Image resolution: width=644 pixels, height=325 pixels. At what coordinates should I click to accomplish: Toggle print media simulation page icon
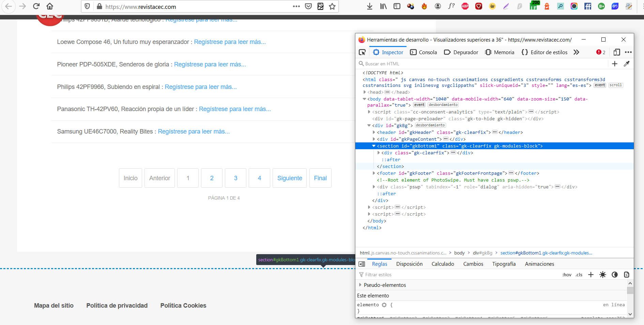pyautogui.click(x=627, y=275)
